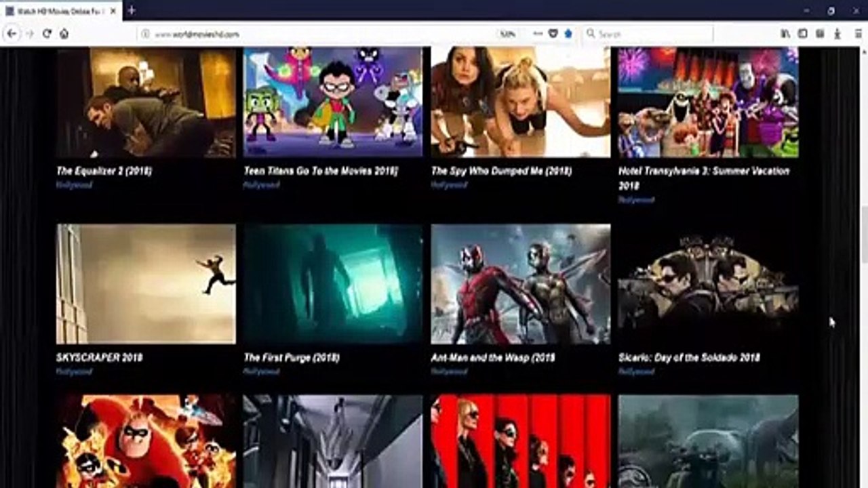Open Sicario: Day of the Soldado thumbnail
The height and width of the screenshot is (488, 868).
(709, 284)
